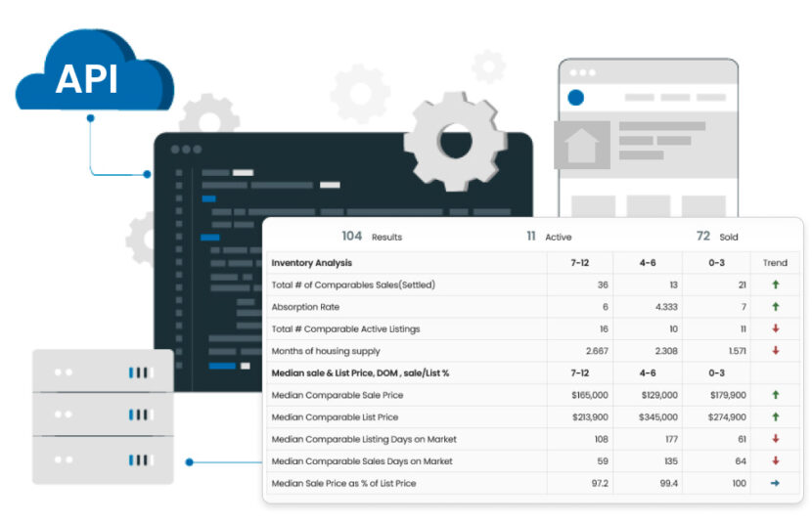Click the large white gear icon
Image resolution: width=812 pixels, height=524 pixels.
click(457, 138)
